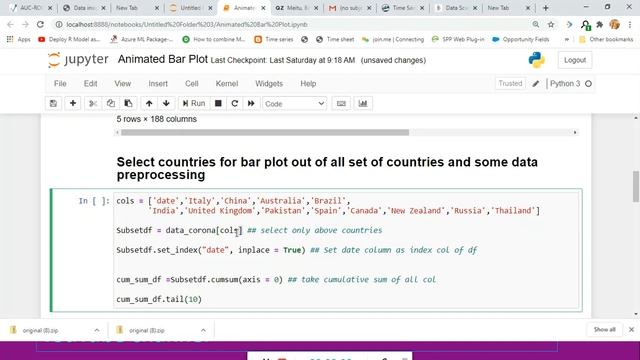Go back with browser back arrow
Viewport: 640px width, 360px height.
coord(11,25)
